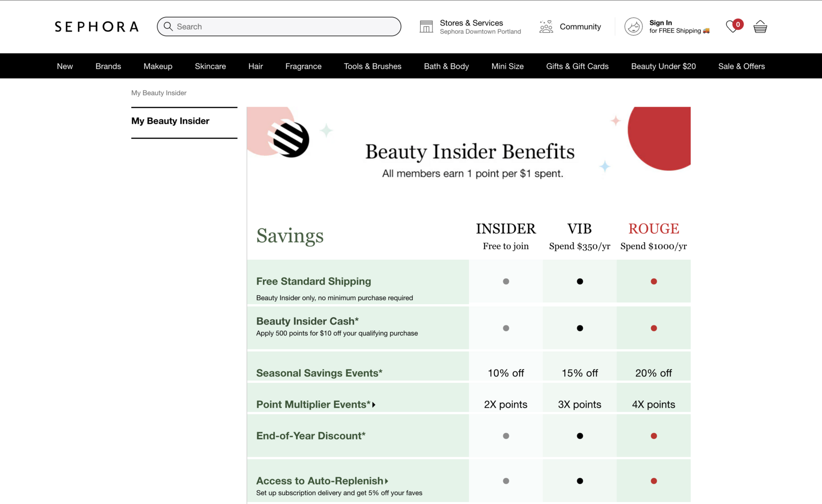Open Gifts & Gift Cards menu

pyautogui.click(x=577, y=66)
